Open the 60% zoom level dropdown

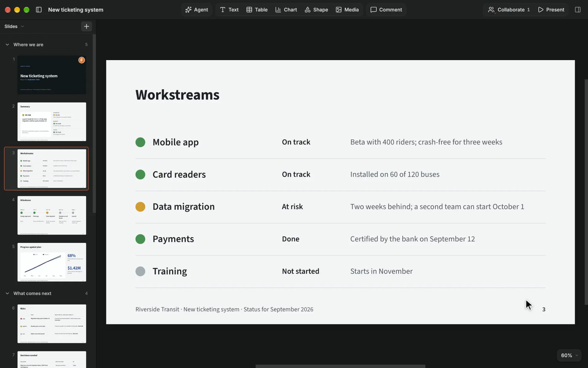point(569,355)
